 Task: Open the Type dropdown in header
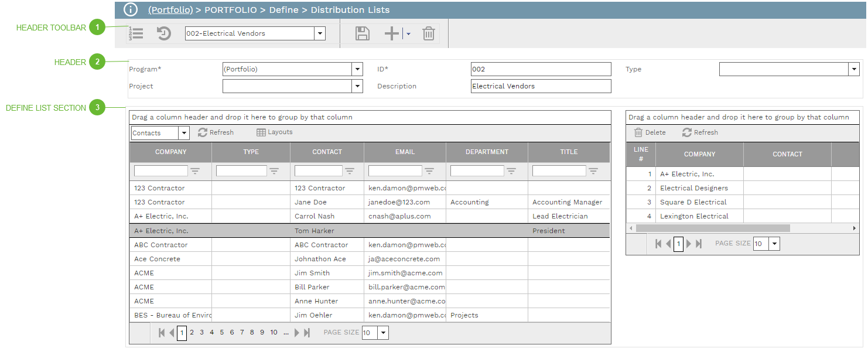853,69
